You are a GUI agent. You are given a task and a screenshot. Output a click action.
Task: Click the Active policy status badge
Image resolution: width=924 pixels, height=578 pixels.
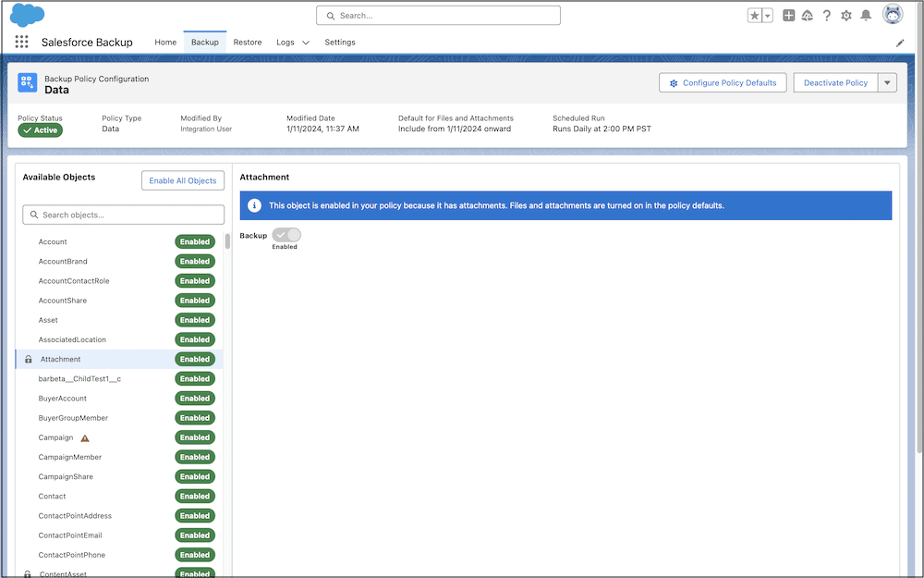point(40,130)
